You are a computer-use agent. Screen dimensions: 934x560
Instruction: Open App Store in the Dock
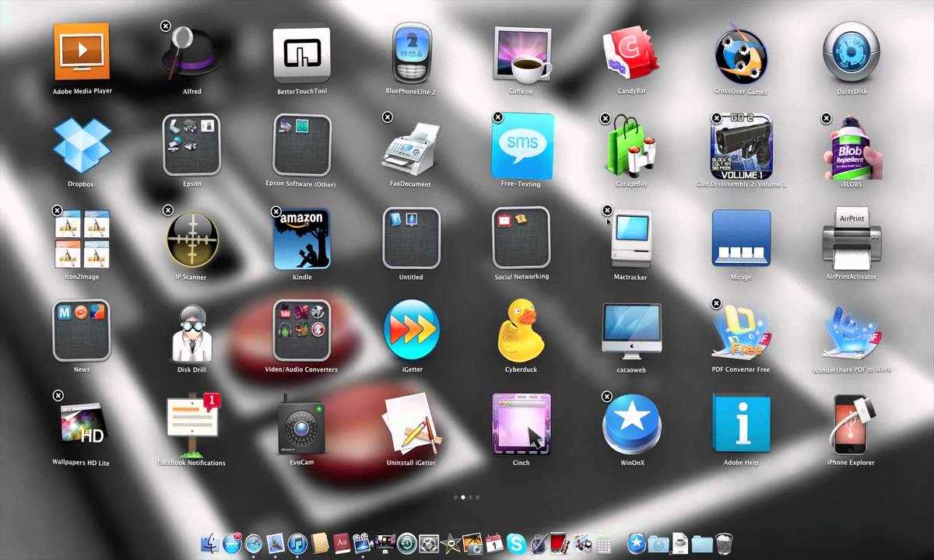tap(233, 543)
